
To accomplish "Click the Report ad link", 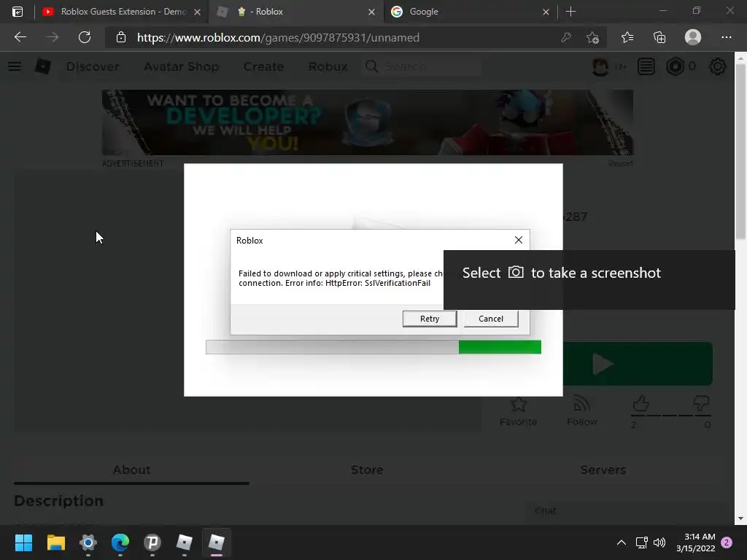I will [620, 163].
